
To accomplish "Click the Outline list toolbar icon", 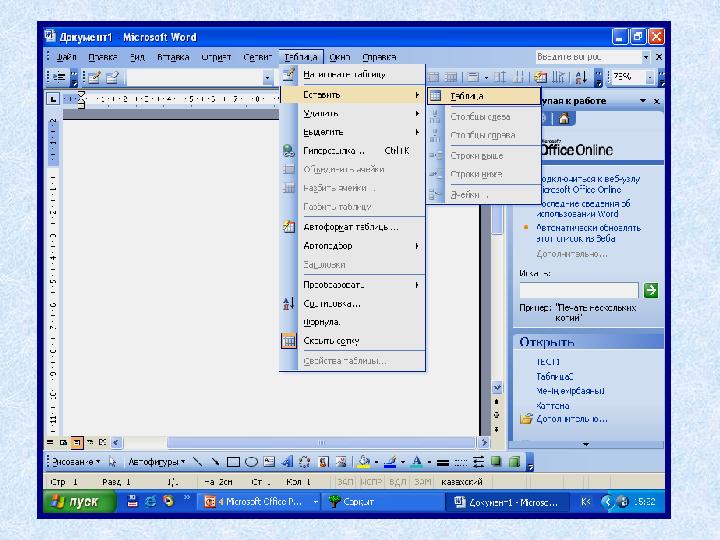I will (x=59, y=77).
